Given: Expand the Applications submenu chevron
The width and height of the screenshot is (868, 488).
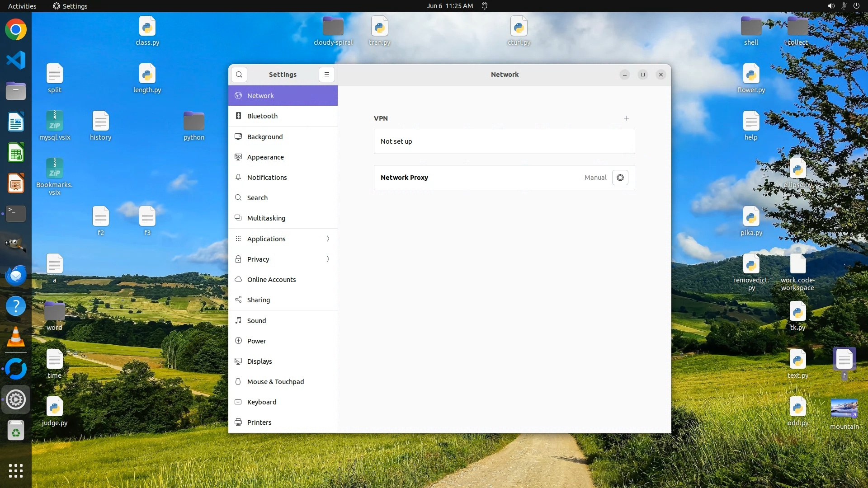Looking at the screenshot, I should coord(328,239).
